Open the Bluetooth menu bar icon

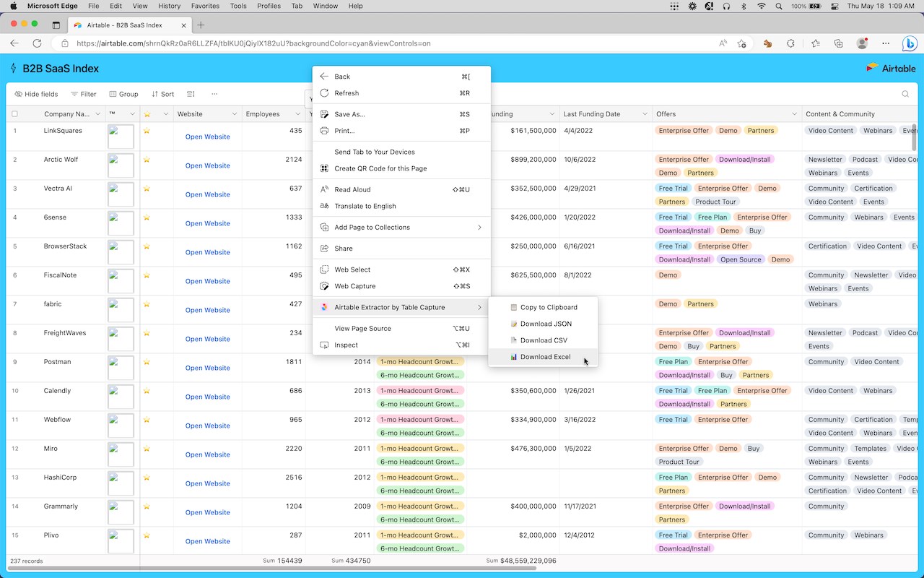click(x=746, y=6)
